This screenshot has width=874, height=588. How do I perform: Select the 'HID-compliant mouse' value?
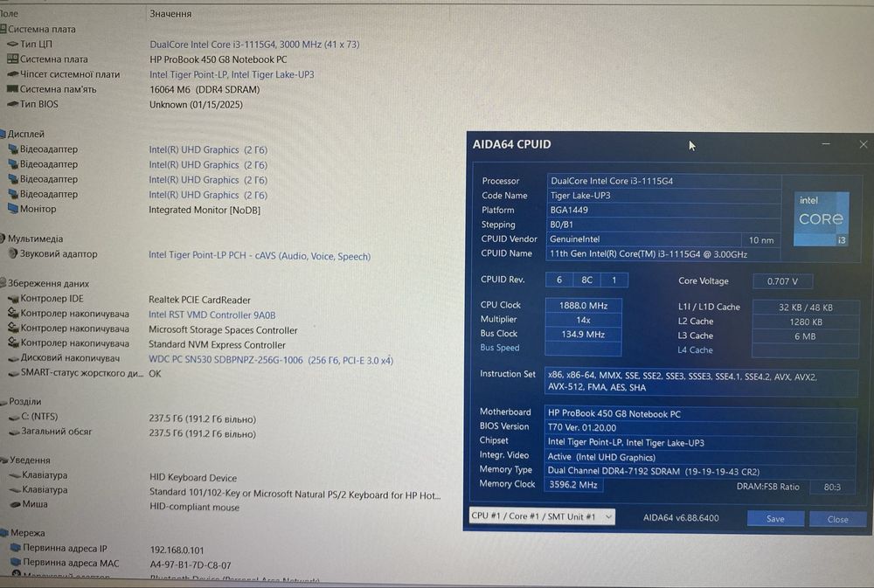(x=195, y=508)
